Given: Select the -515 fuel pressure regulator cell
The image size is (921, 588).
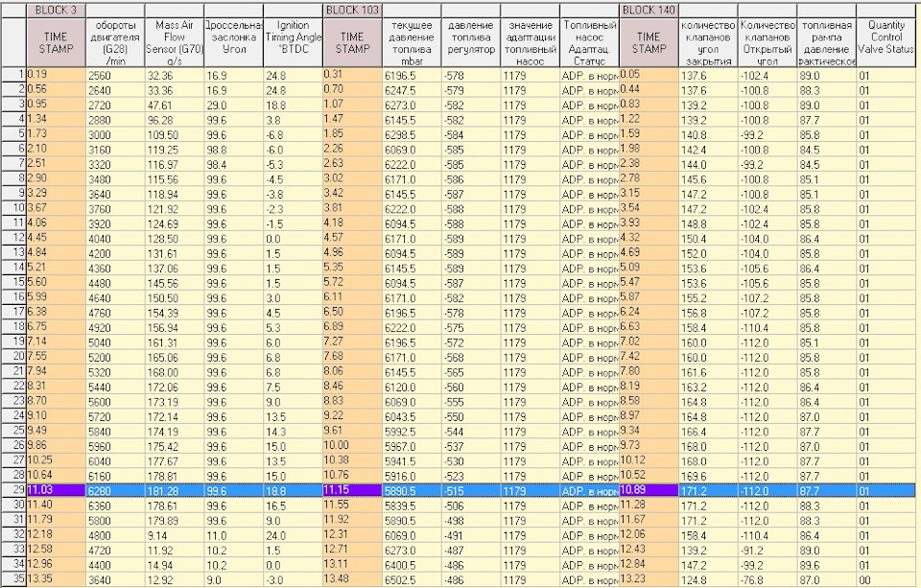Looking at the screenshot, I should pyautogui.click(x=470, y=490).
